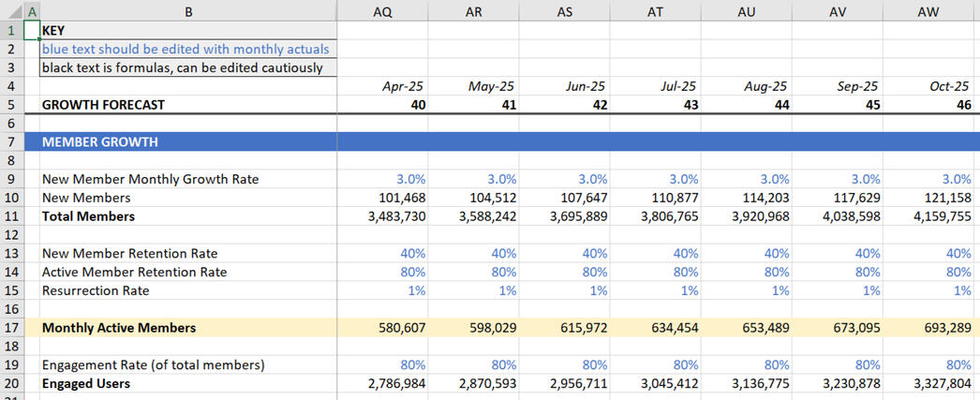This screenshot has height=400, width=980.
Task: Select the row 17 header
Action: point(11,328)
